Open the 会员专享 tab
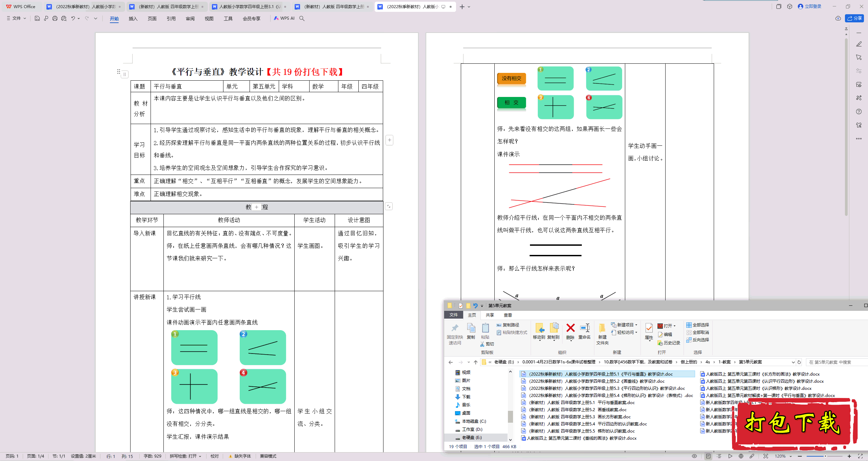Image resolution: width=868 pixels, height=461 pixels. (x=251, y=19)
